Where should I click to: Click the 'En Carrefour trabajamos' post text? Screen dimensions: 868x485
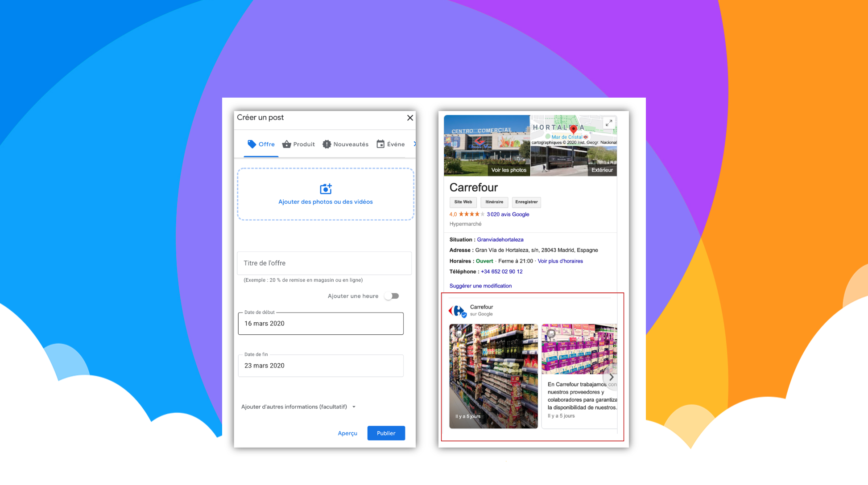click(582, 396)
